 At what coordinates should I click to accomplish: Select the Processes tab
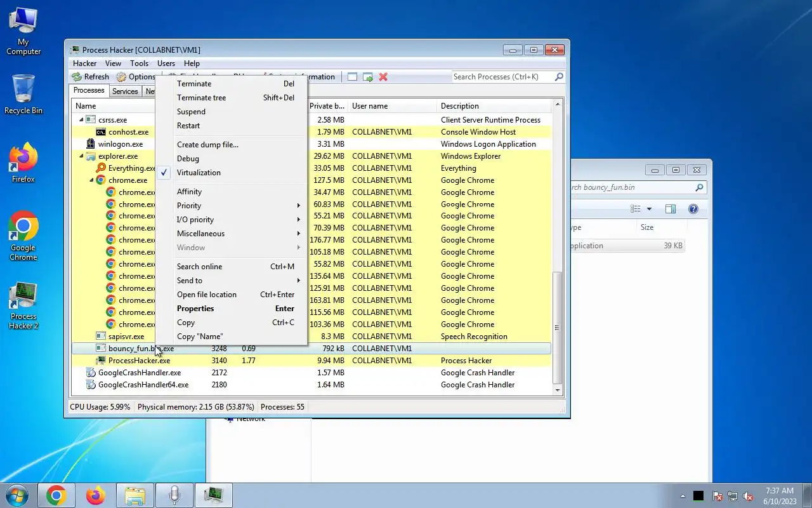(x=89, y=91)
